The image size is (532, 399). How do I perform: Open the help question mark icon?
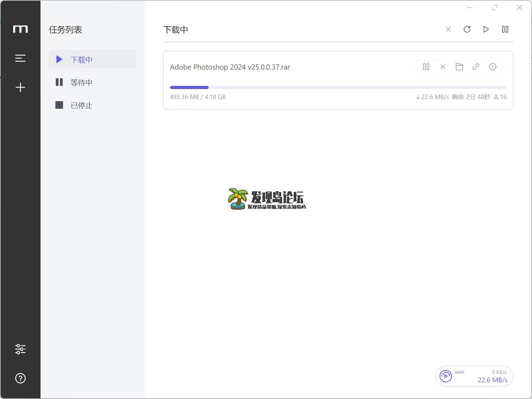[20, 378]
